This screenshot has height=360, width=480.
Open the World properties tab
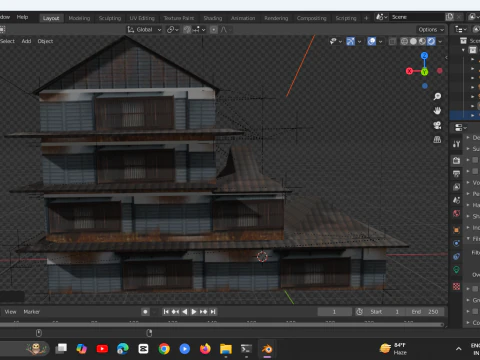click(456, 213)
